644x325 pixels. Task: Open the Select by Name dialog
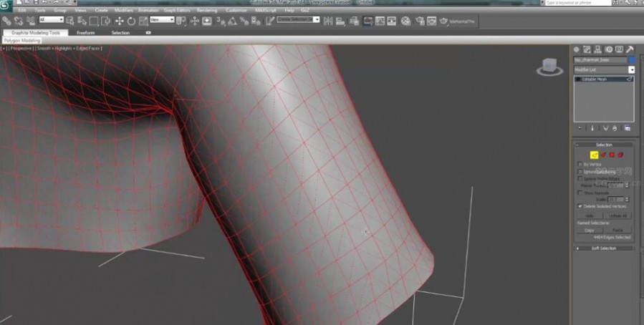coord(82,21)
